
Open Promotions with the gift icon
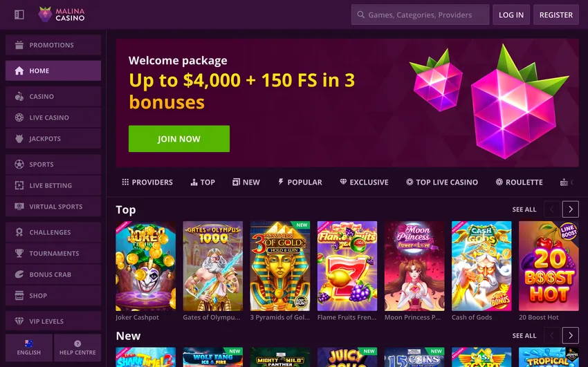[53, 45]
